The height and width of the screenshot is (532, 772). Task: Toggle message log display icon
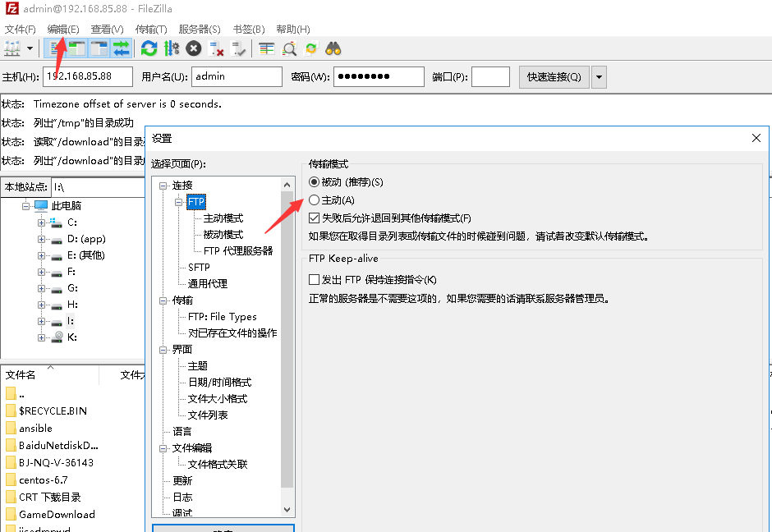pyautogui.click(x=53, y=48)
